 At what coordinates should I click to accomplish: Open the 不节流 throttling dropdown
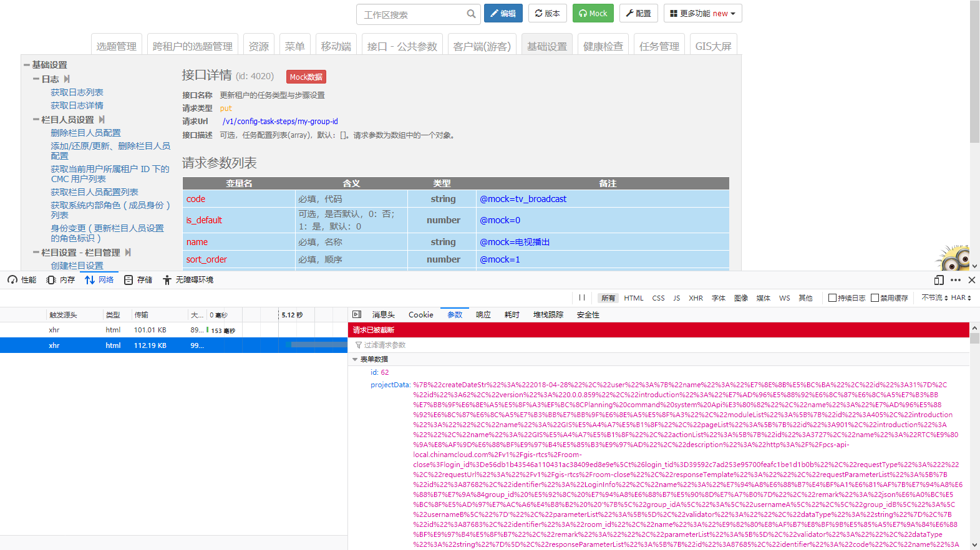(934, 298)
